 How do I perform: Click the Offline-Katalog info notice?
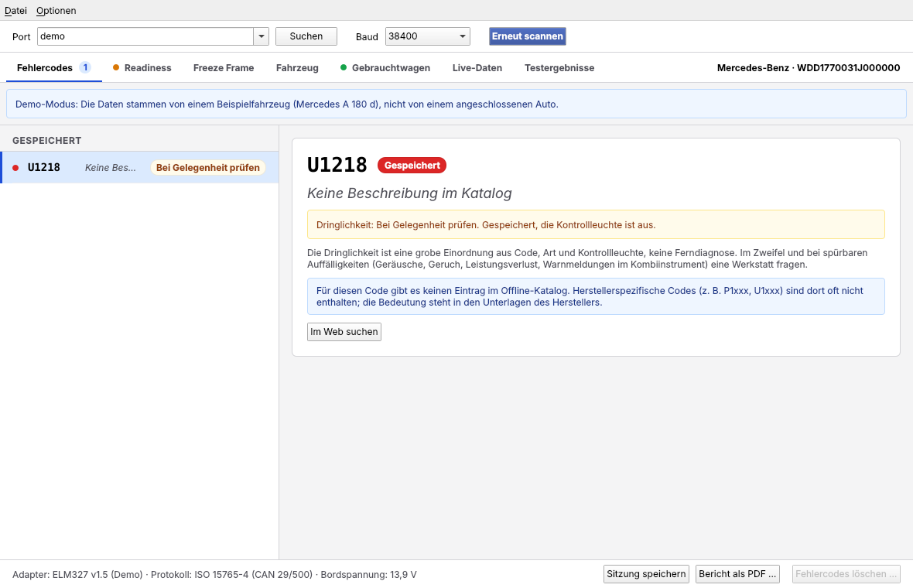(597, 296)
